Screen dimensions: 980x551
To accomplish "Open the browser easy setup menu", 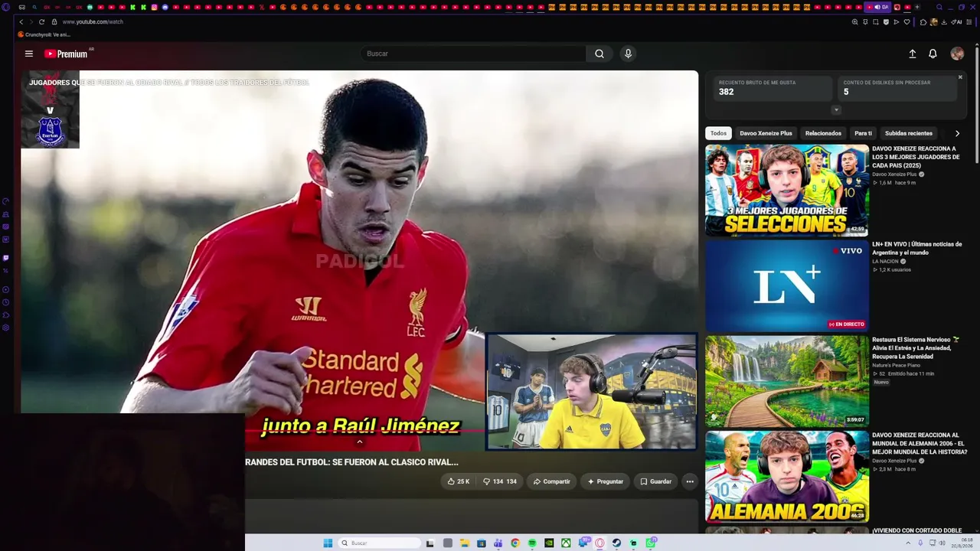I will point(970,22).
